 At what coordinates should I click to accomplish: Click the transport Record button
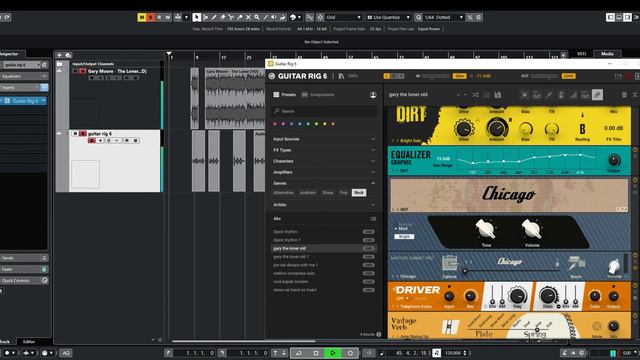(350, 353)
